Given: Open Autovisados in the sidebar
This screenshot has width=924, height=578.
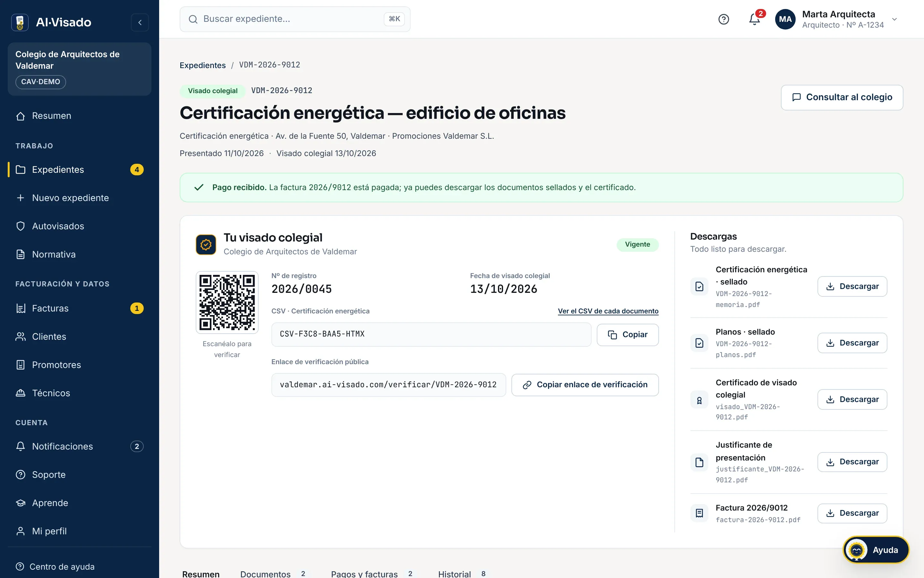Looking at the screenshot, I should click(x=80, y=226).
